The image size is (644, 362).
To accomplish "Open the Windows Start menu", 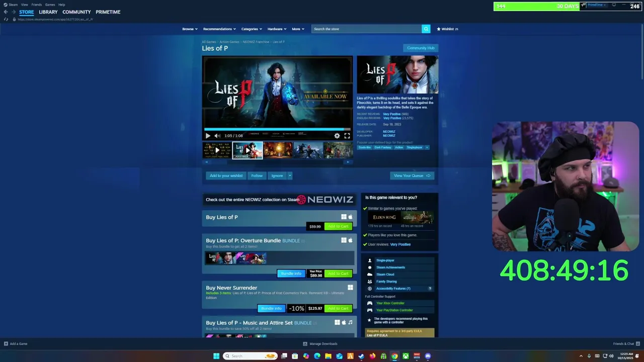I will point(216,356).
